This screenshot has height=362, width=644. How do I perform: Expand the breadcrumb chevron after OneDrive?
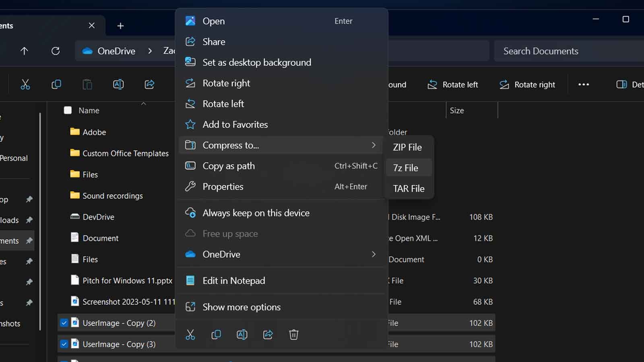150,51
